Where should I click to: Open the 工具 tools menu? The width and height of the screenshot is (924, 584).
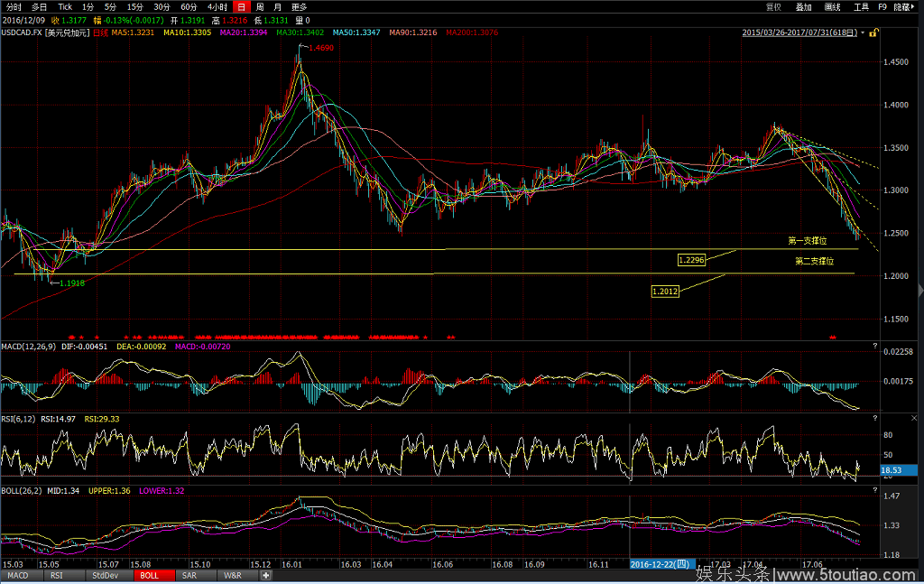point(861,7)
